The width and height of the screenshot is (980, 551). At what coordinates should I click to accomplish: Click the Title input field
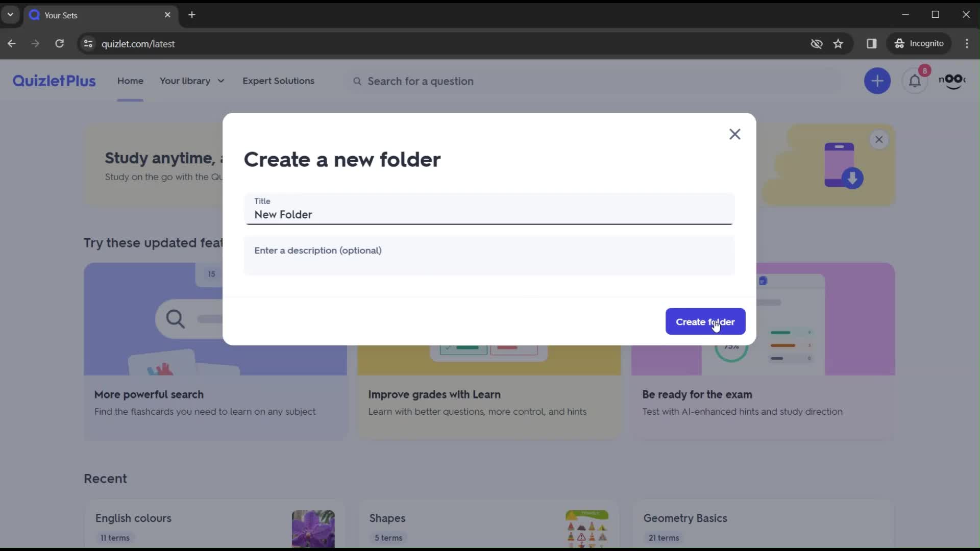click(x=491, y=215)
